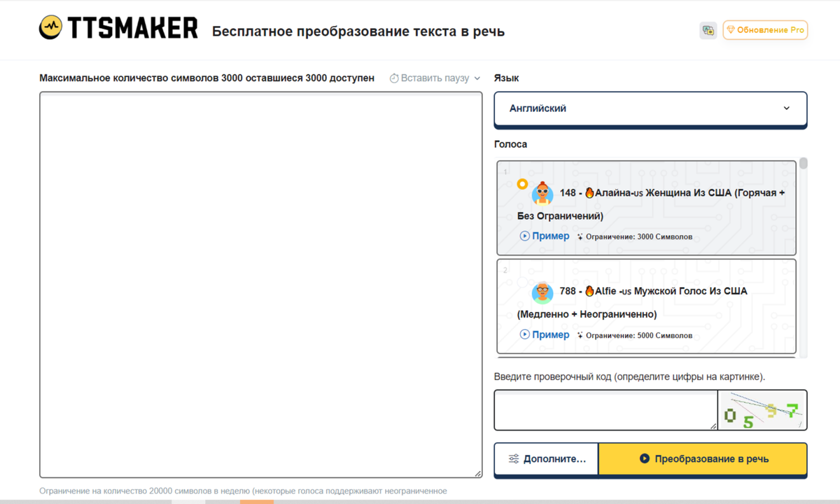Click the translate language icon in header
Screen dimensions: 840x504
coord(708,30)
